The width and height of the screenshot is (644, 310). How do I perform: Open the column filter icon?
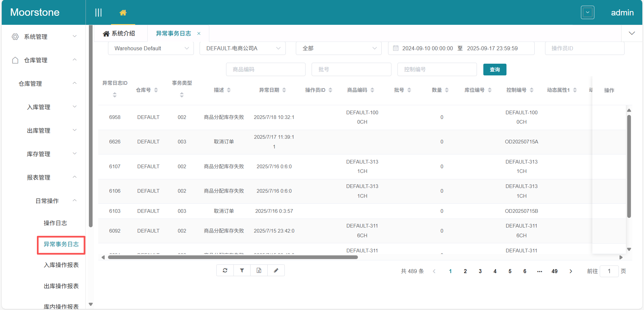[242, 270]
